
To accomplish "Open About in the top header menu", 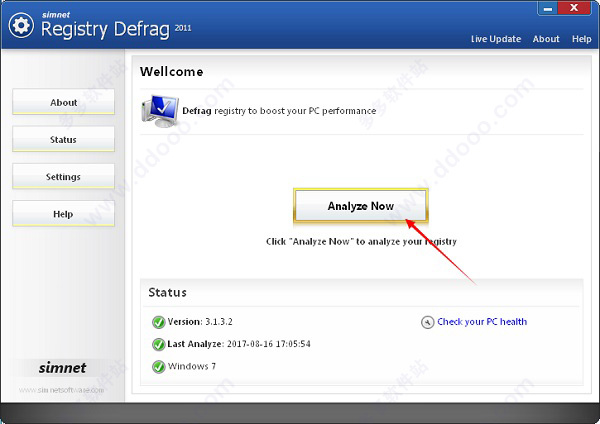I will (x=546, y=39).
